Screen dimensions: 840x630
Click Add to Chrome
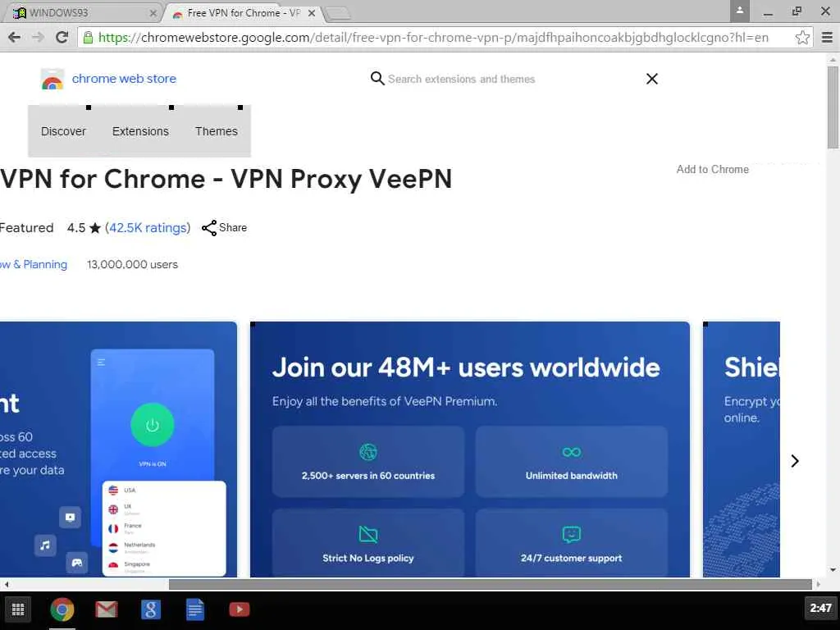[713, 169]
